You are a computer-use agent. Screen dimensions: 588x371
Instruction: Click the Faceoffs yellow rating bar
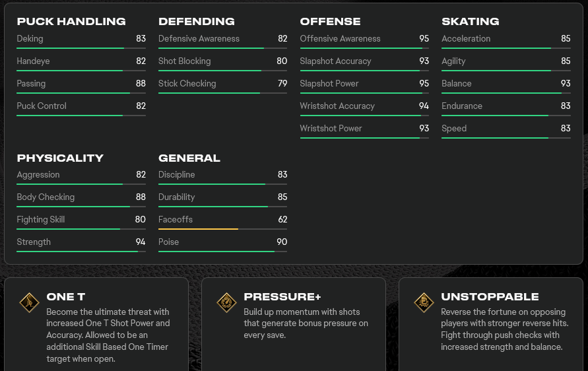[223, 229]
